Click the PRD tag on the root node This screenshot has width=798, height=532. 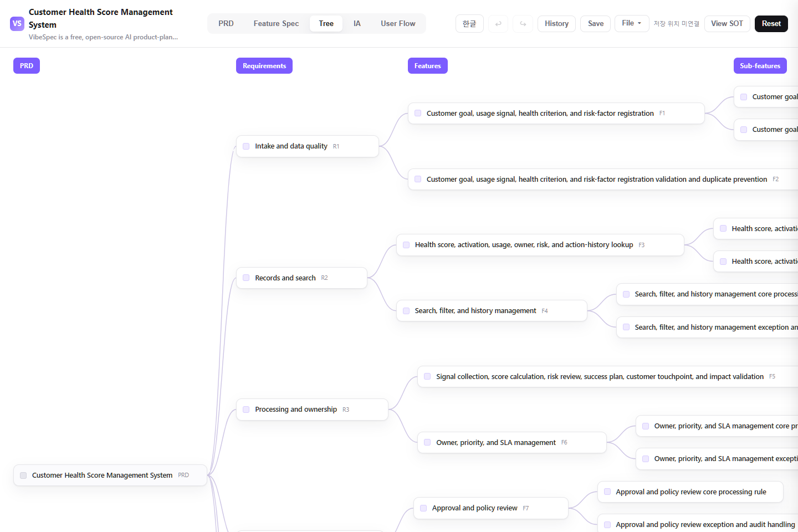coord(183,475)
